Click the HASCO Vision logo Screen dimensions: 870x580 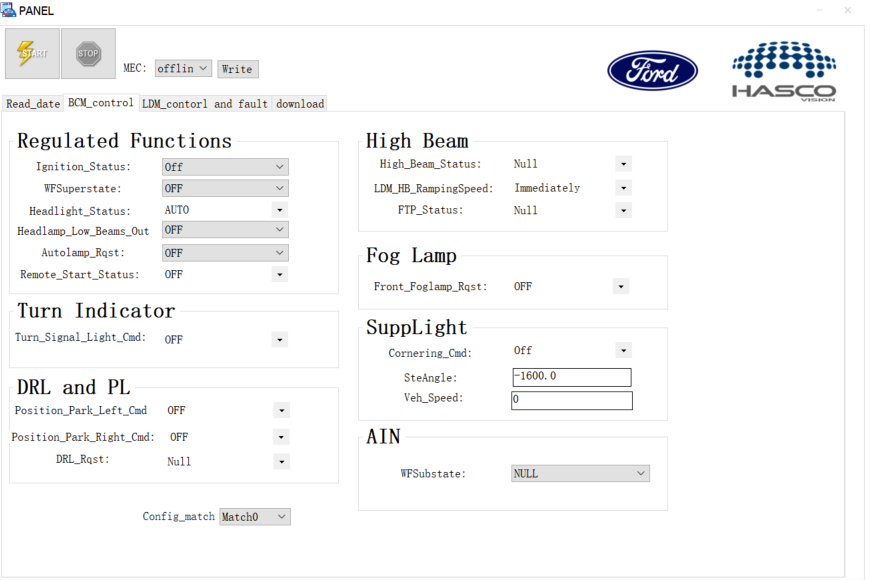783,70
